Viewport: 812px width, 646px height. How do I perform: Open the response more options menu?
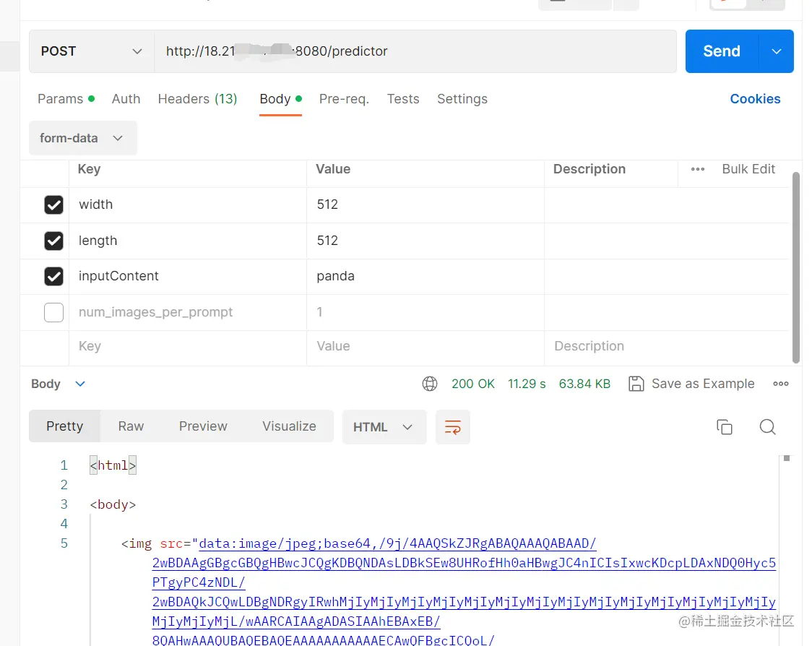780,384
